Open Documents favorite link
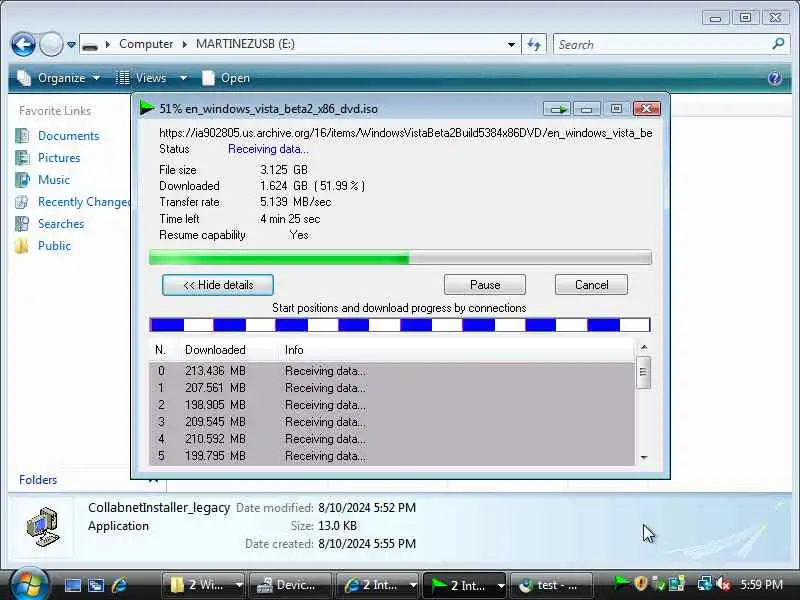 point(68,136)
